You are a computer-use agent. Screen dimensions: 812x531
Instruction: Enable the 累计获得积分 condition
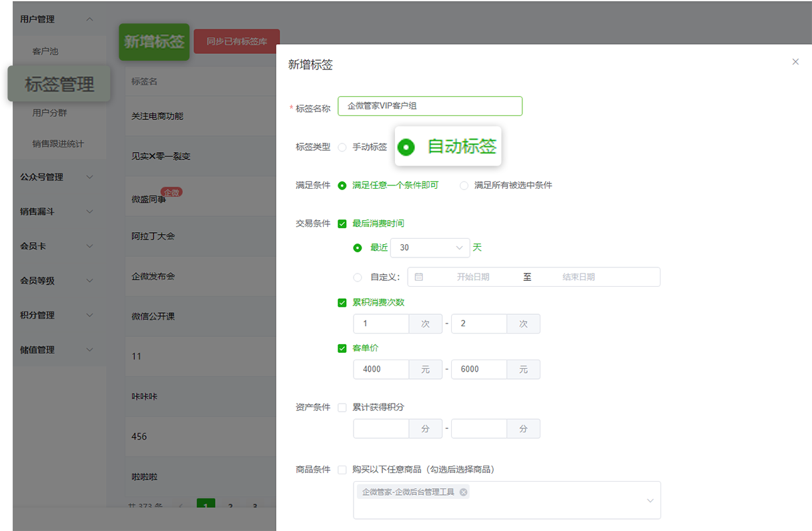(342, 407)
